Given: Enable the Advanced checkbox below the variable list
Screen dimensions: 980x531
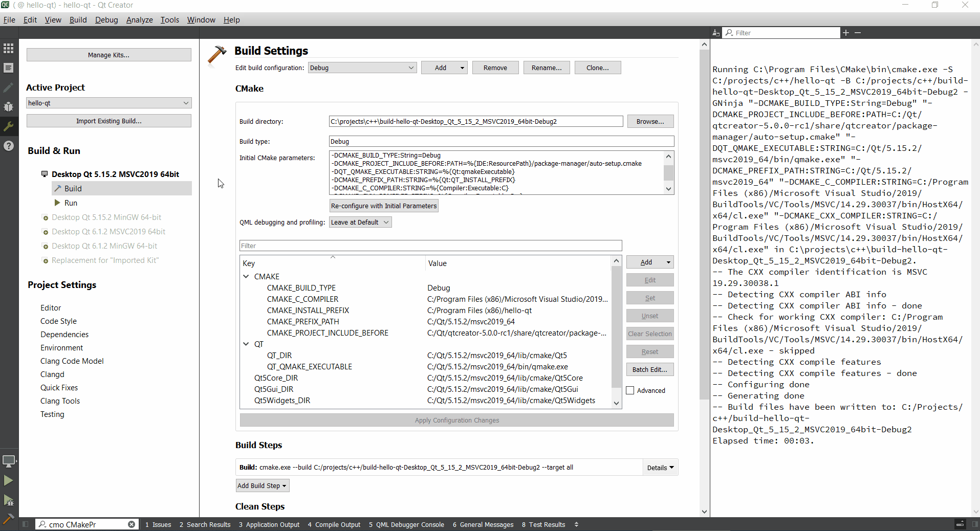Looking at the screenshot, I should coord(630,390).
